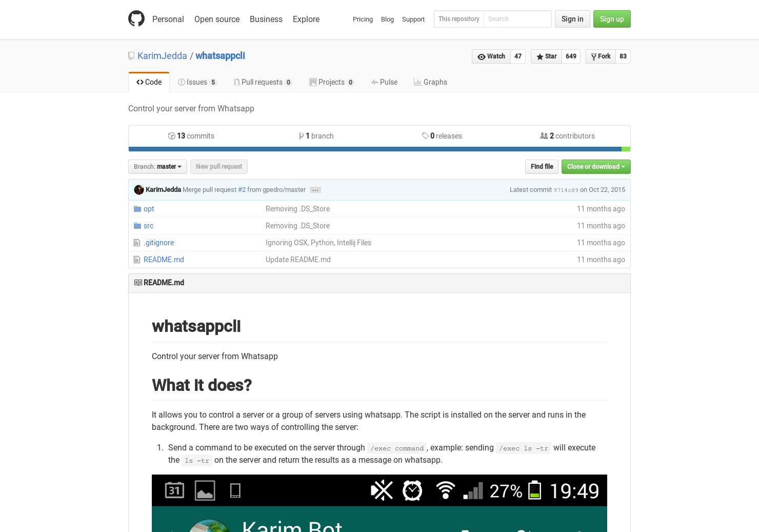Image resolution: width=759 pixels, height=532 pixels.
Task: Click the Find file button
Action: [x=542, y=167]
